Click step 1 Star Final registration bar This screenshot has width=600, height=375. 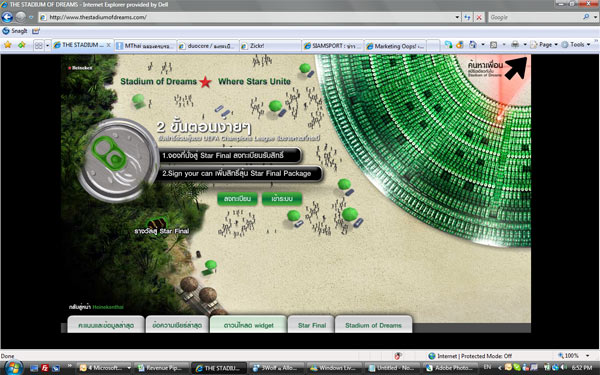[x=230, y=155]
